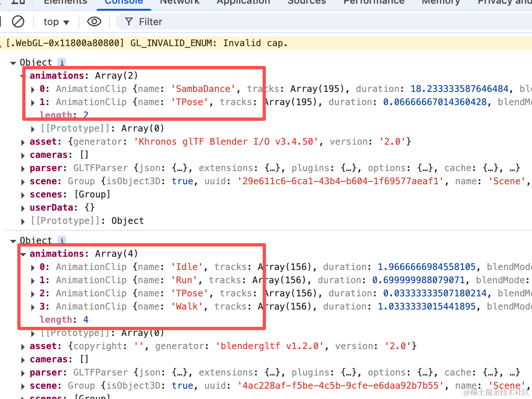Open the top JavaScript context dropdown
The image size is (532, 399).
tap(56, 22)
